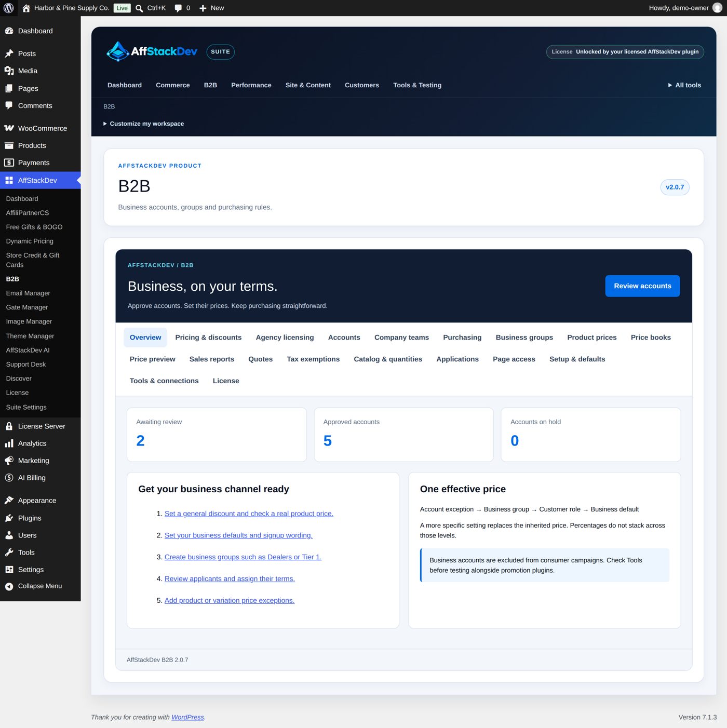Viewport: 727px width, 728px height.
Task: Switch to the Pricing & discounts tab
Action: click(x=208, y=338)
